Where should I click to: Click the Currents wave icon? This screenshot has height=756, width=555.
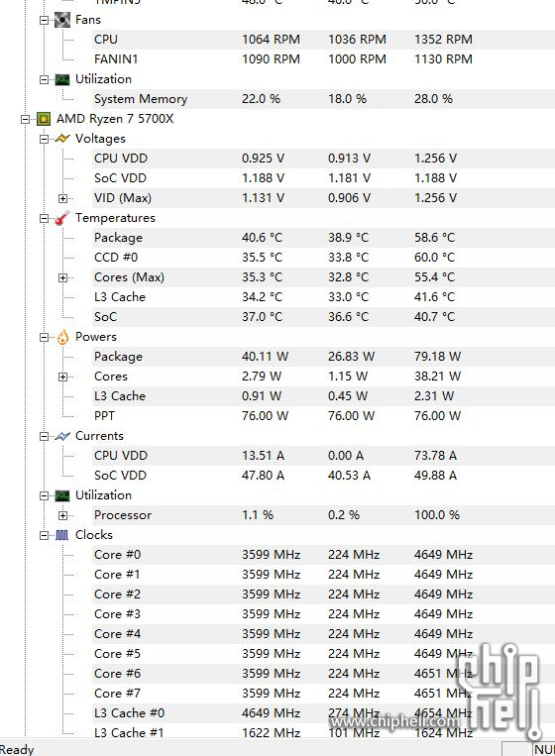62,436
